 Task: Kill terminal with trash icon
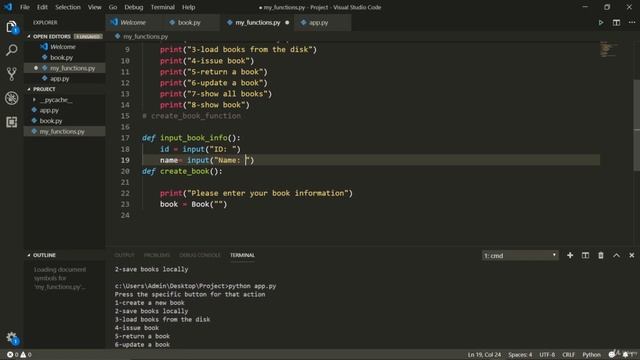[x=601, y=255]
